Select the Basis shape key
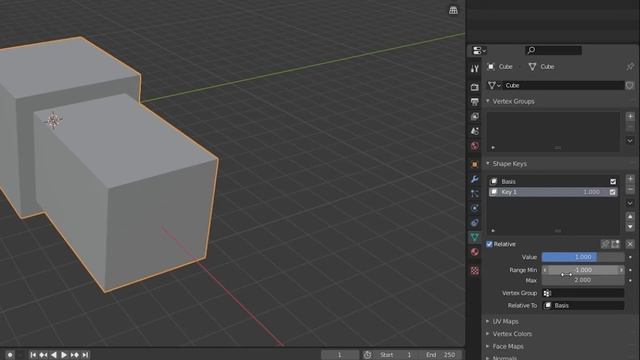 [553, 181]
